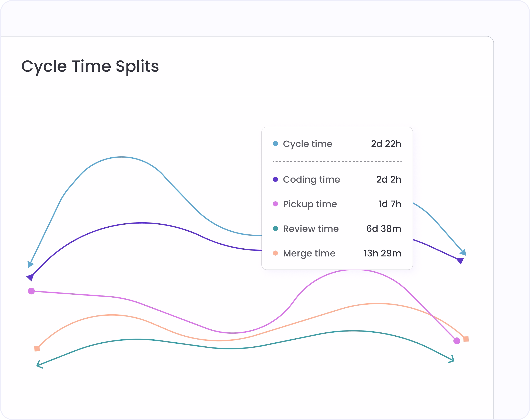Select the Coding time label
The image size is (530, 420).
(x=312, y=180)
